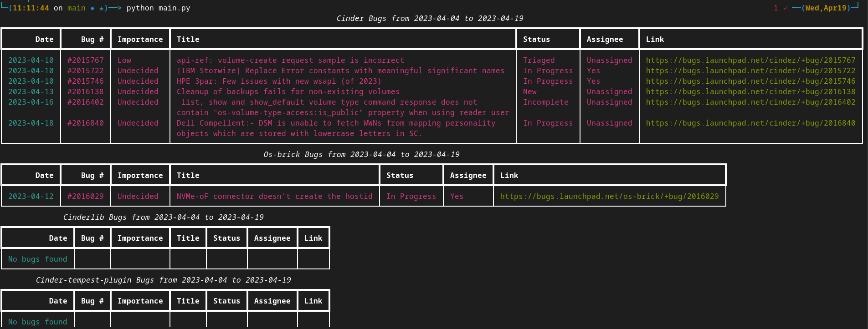This screenshot has width=868, height=329.
Task: Open os-brick bug 2016029 link
Action: (x=609, y=196)
